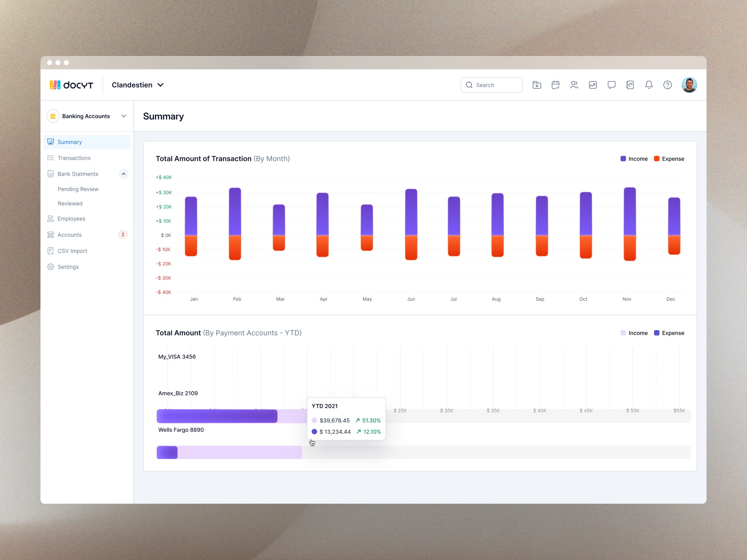Image resolution: width=747 pixels, height=560 pixels.
Task: Click the 12.10% growth figure in tooltip
Action: pos(372,432)
